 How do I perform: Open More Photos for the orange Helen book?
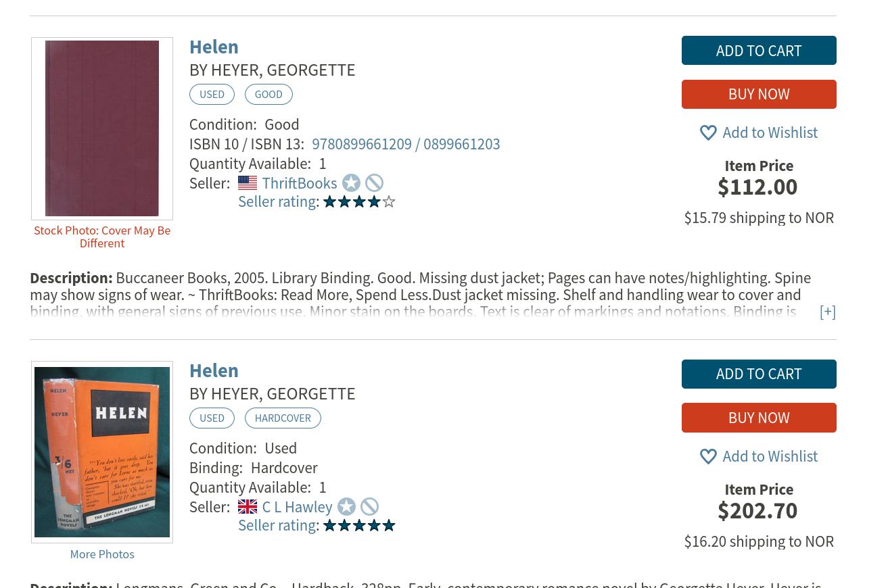102,554
